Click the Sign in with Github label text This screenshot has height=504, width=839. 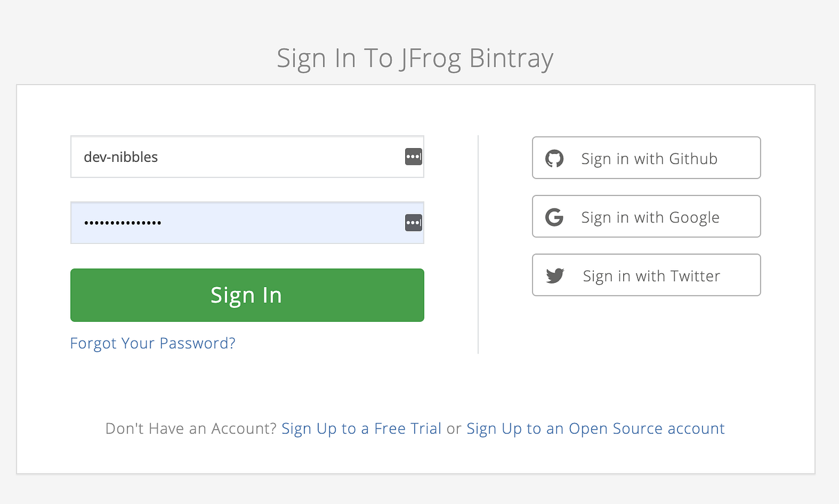[649, 158]
